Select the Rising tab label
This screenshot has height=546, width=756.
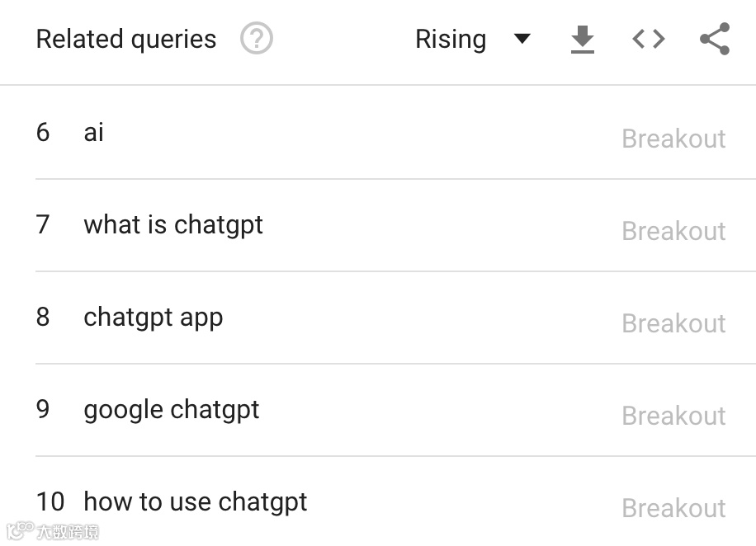451,38
